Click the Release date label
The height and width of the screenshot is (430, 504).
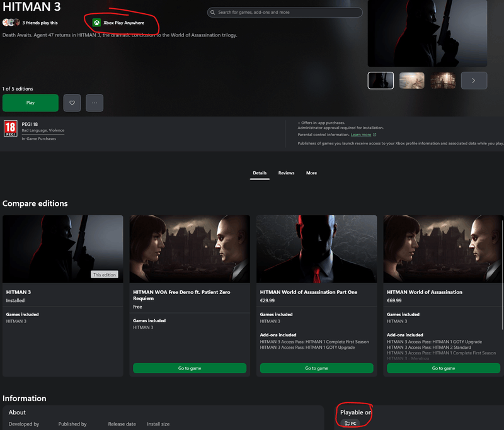(122, 424)
